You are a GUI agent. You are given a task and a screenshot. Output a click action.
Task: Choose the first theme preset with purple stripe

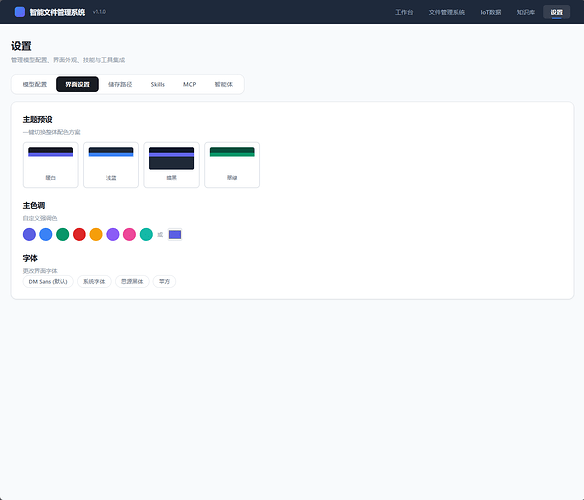click(51, 165)
